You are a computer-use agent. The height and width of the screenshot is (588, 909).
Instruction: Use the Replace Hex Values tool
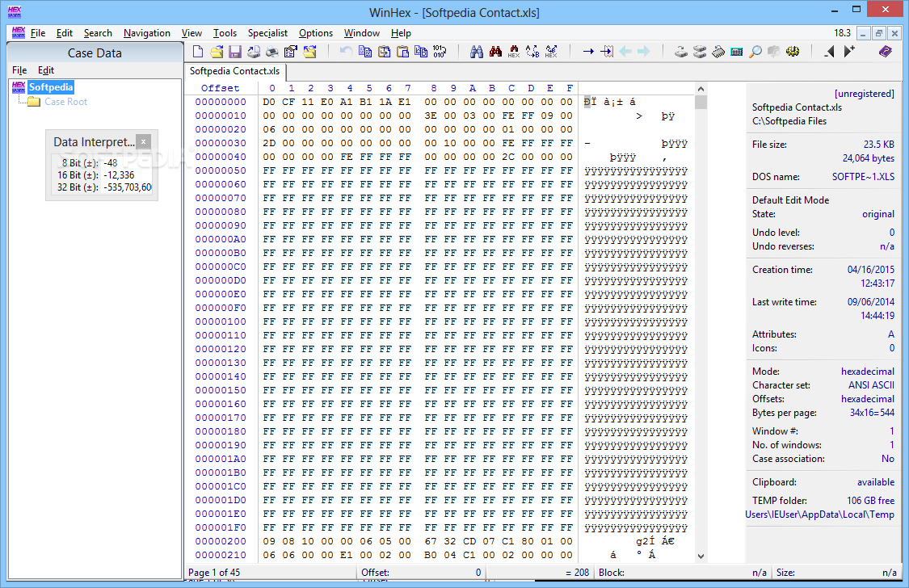click(x=552, y=50)
